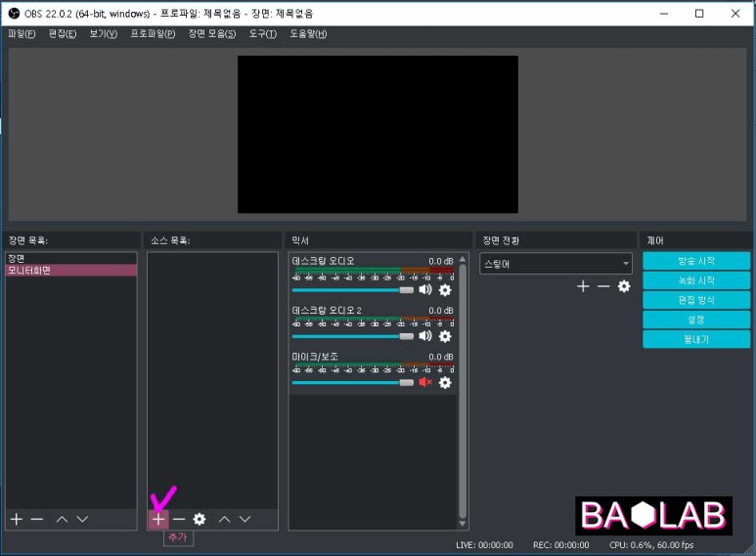Click mixer scrollbar down arrow
Viewport: 756px width, 556px height.
[x=463, y=524]
